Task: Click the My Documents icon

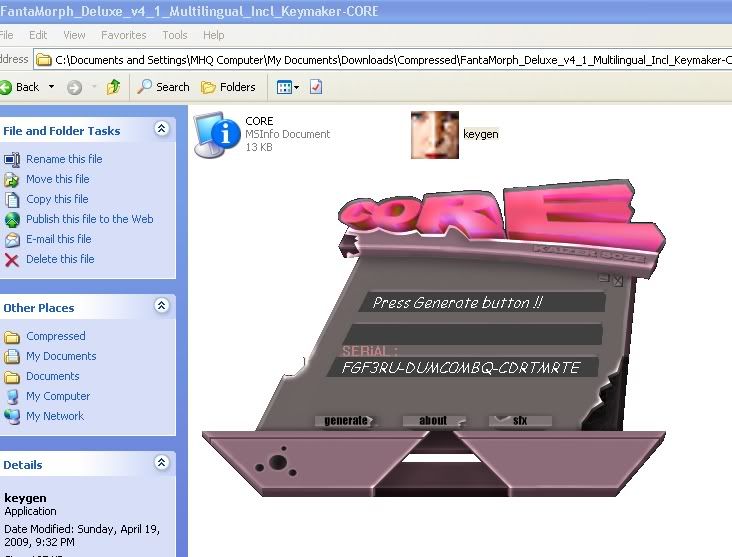Action: click(12, 357)
